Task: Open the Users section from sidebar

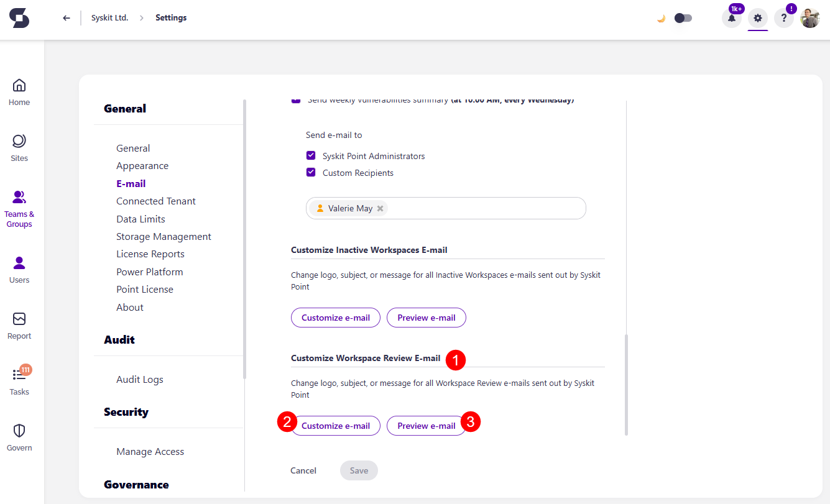Action: [x=19, y=267]
